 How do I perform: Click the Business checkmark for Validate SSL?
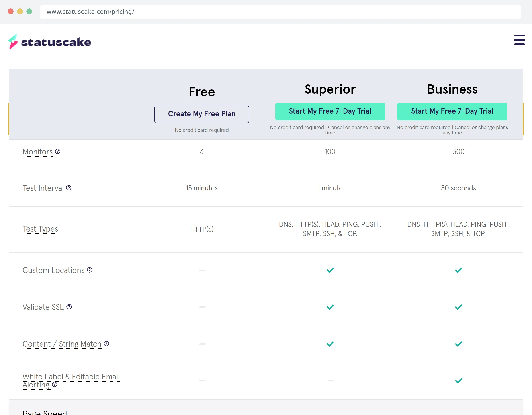[458, 307]
